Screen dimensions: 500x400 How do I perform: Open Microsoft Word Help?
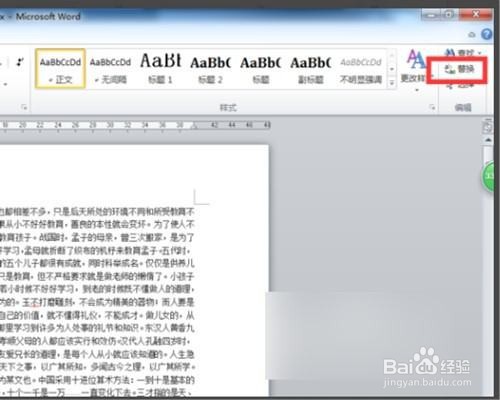[x=487, y=34]
